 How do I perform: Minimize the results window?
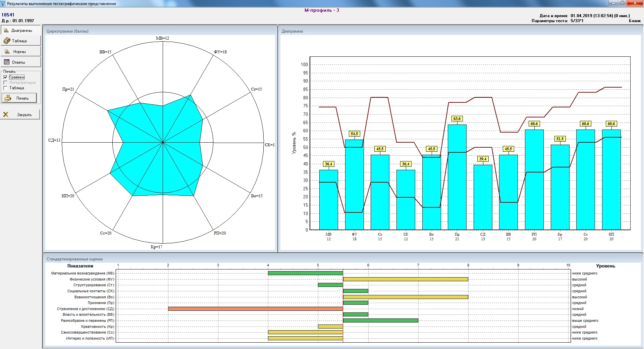coord(613,3)
